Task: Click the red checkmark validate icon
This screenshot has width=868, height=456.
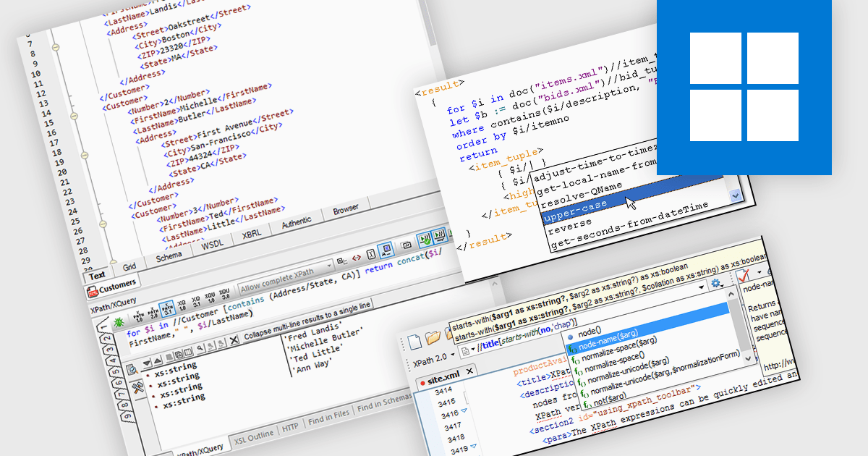Action: [x=744, y=276]
